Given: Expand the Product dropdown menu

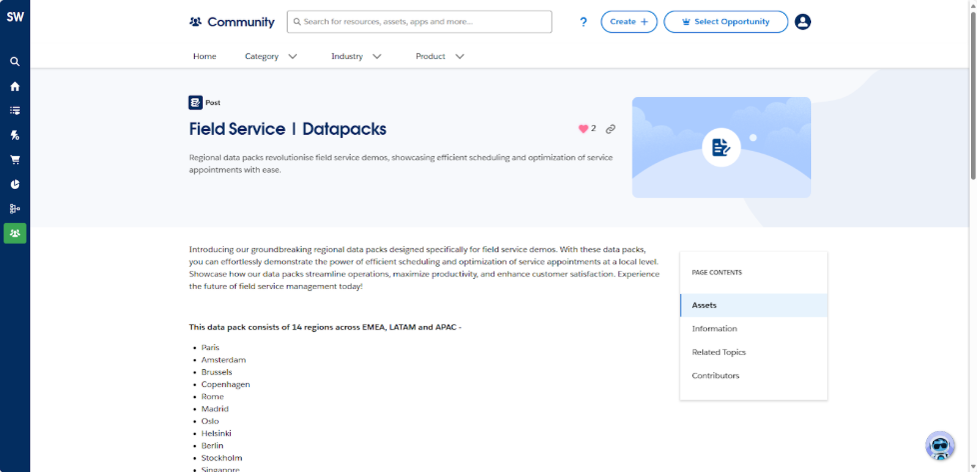Looking at the screenshot, I should point(440,57).
